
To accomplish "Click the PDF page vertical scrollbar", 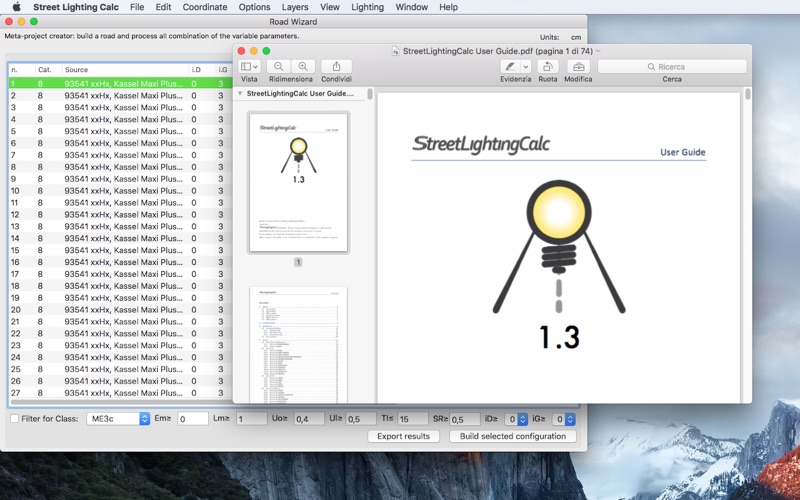I will [x=747, y=94].
